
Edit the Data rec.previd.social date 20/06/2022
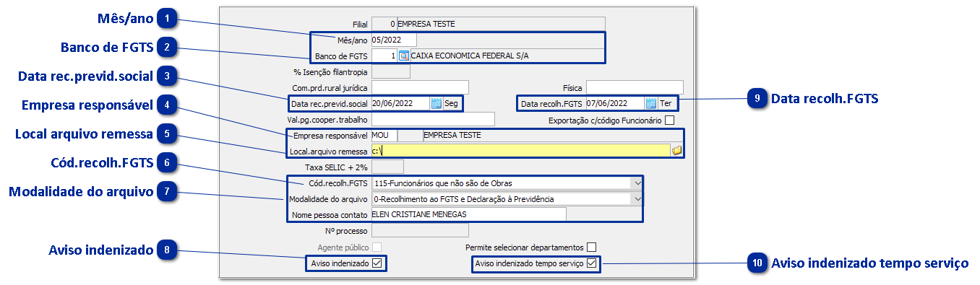pyautogui.click(x=400, y=104)
